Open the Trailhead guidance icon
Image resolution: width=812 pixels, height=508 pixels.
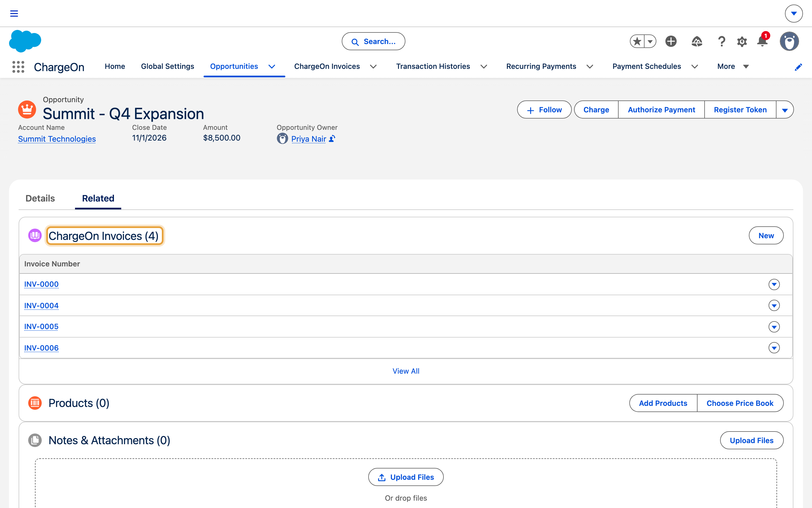click(697, 41)
